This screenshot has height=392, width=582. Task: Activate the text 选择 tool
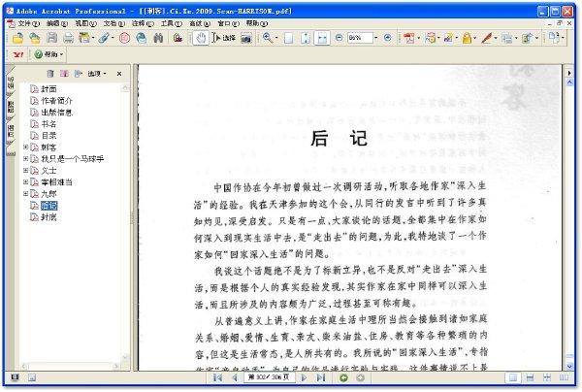(224, 38)
